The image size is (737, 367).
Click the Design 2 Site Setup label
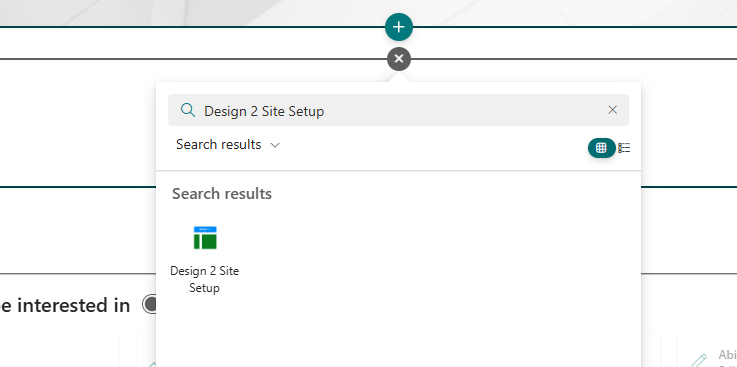(204, 279)
